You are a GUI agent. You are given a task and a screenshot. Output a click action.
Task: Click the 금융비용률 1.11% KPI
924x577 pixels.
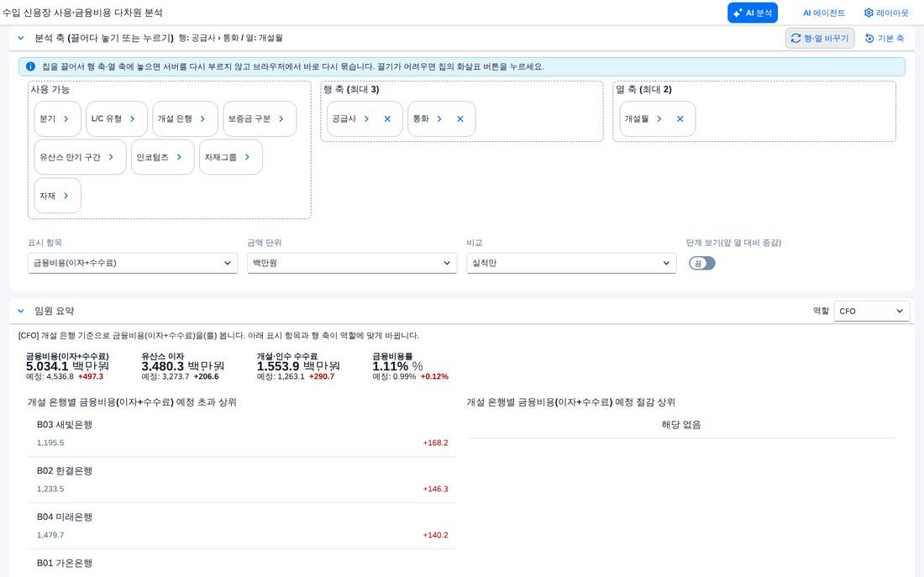click(410, 366)
